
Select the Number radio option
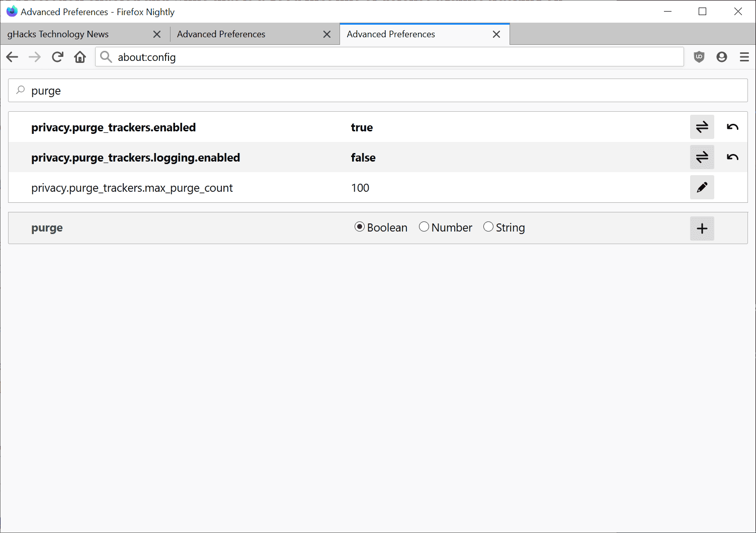coord(424,227)
